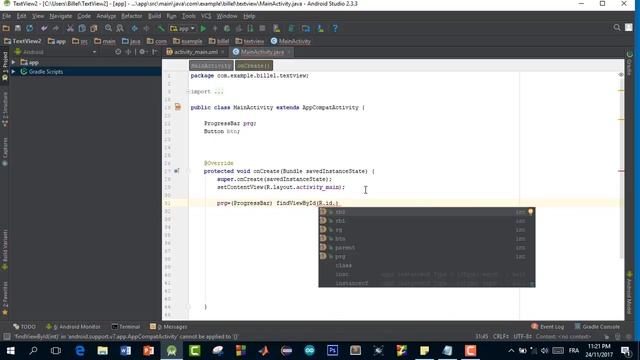Image resolution: width=640 pixels, height=360 pixels.
Task: Click the Stop toolbar square icon
Action: click(262, 29)
